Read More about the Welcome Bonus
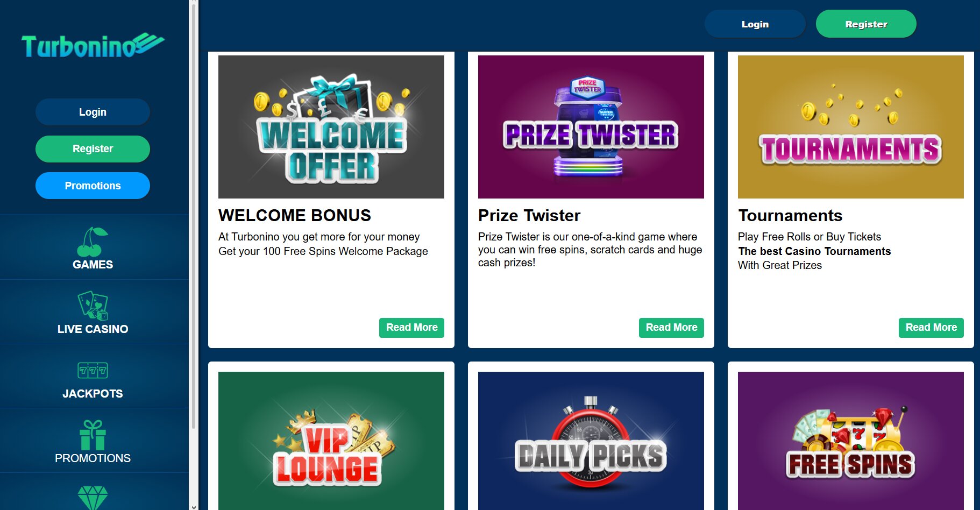The image size is (980, 510). [411, 328]
